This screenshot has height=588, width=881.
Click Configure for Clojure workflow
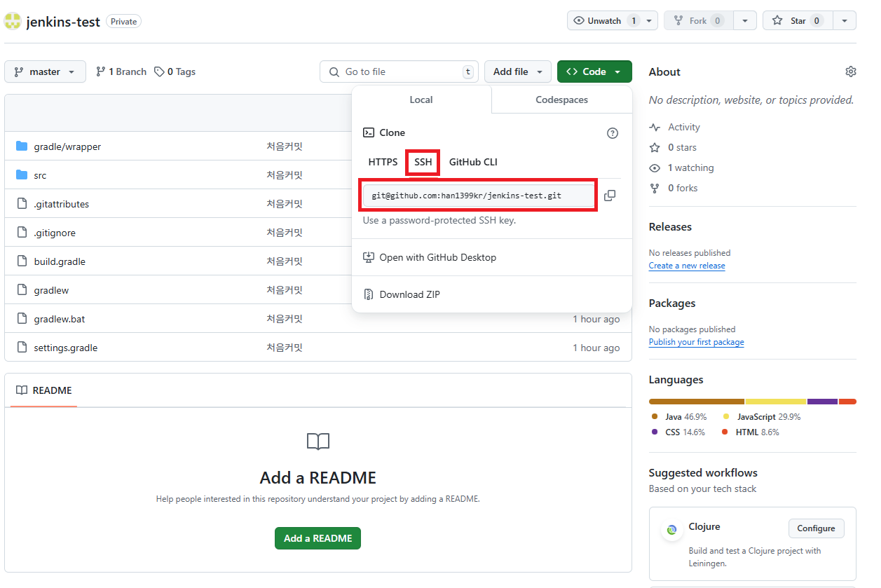[x=817, y=528]
